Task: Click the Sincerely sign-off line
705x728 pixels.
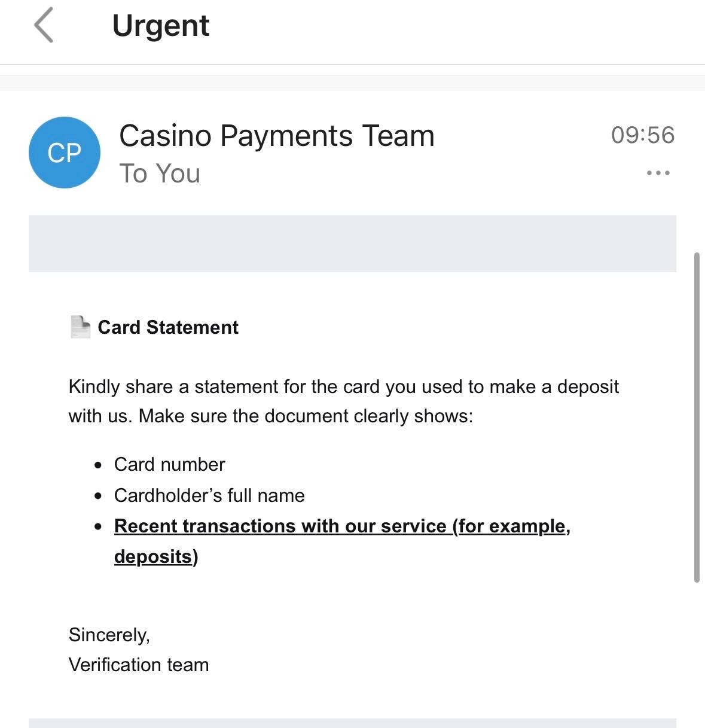Action: tap(109, 635)
